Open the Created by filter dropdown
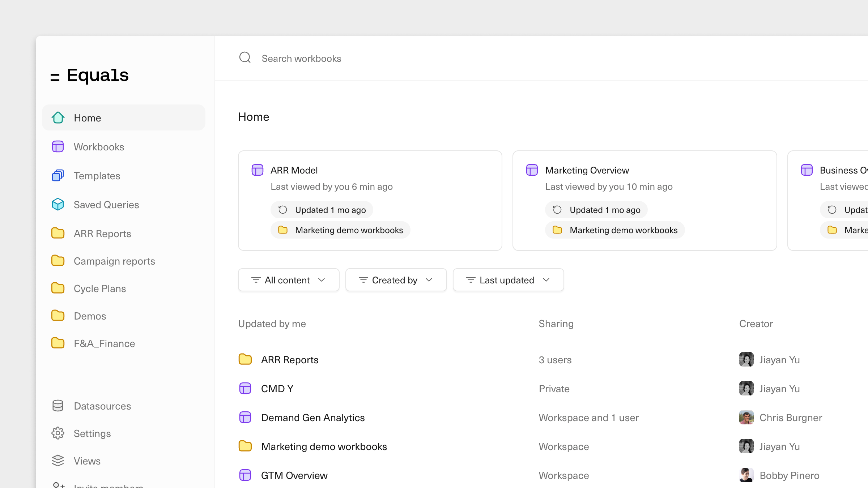This screenshot has height=488, width=868. click(396, 280)
